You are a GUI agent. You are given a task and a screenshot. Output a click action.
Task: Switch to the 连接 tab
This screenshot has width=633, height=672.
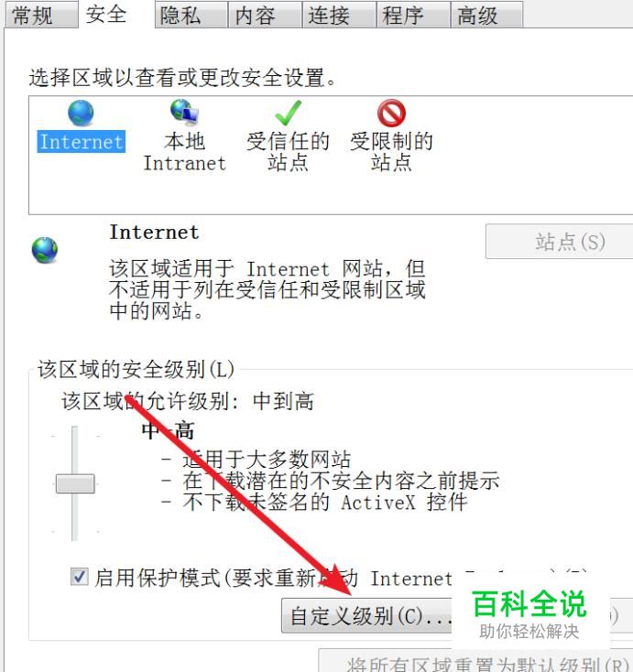[339, 15]
